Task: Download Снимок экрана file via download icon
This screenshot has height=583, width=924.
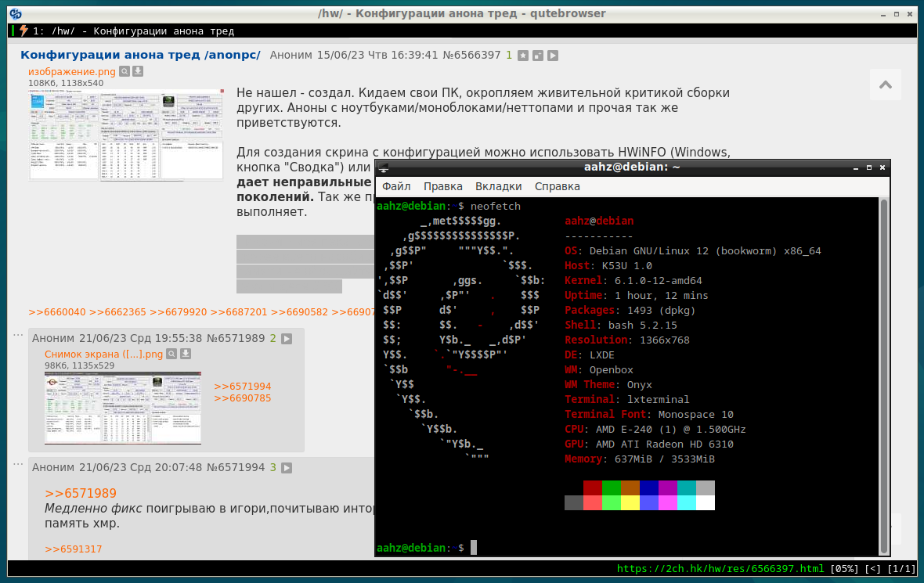Action: [x=186, y=354]
